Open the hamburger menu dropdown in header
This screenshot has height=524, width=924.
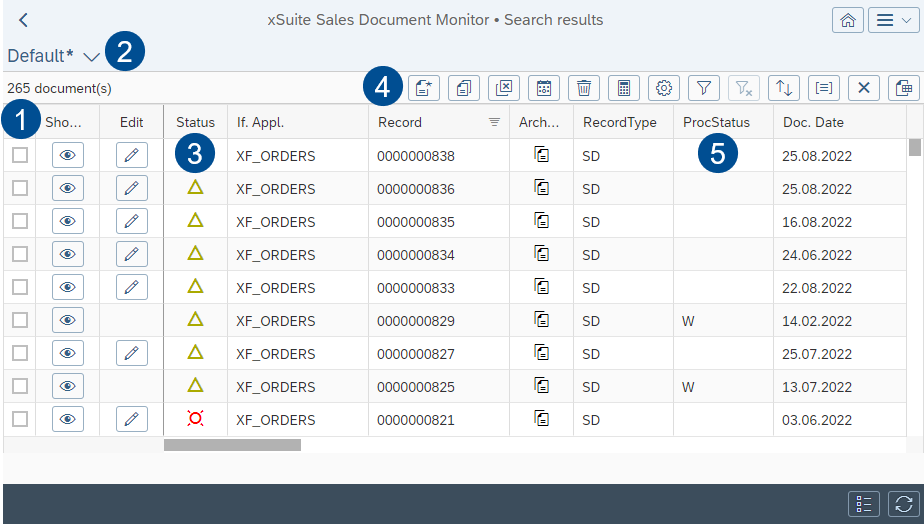[x=892, y=20]
